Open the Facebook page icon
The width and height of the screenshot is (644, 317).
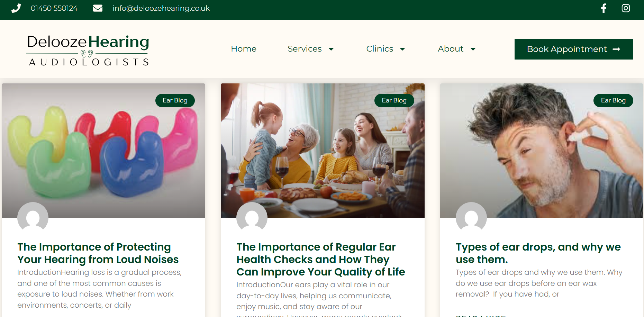click(604, 8)
